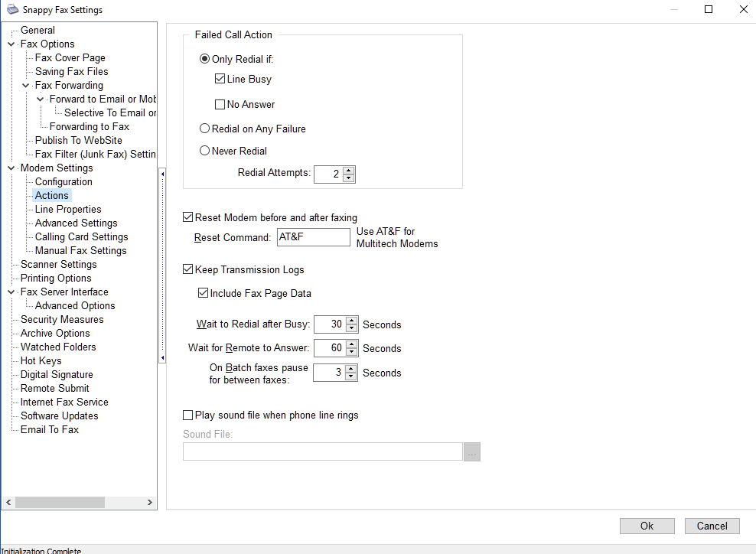Enable Play sound file when phone rings
The height and width of the screenshot is (554, 756).
click(188, 415)
